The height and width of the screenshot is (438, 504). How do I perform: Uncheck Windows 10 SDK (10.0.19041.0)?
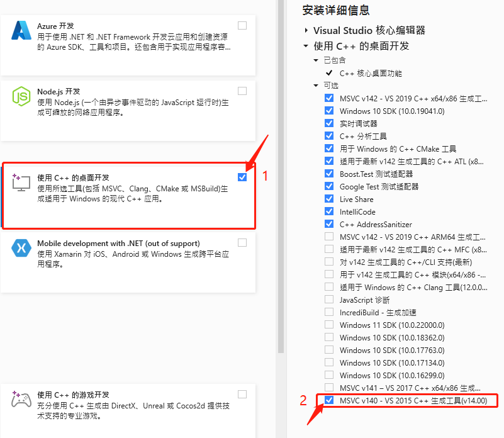pos(329,111)
